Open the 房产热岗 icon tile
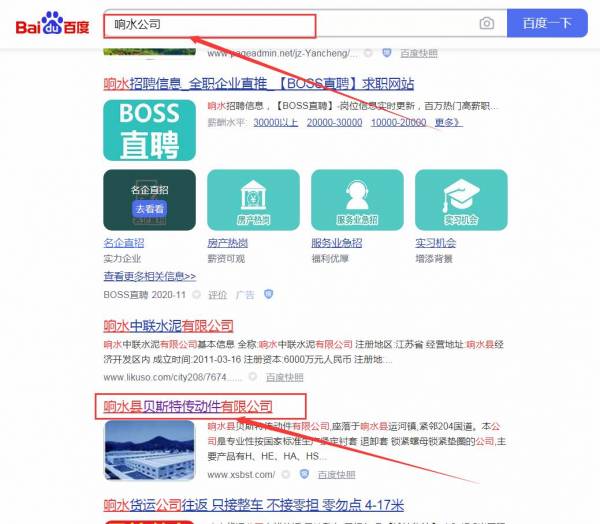 [247, 198]
